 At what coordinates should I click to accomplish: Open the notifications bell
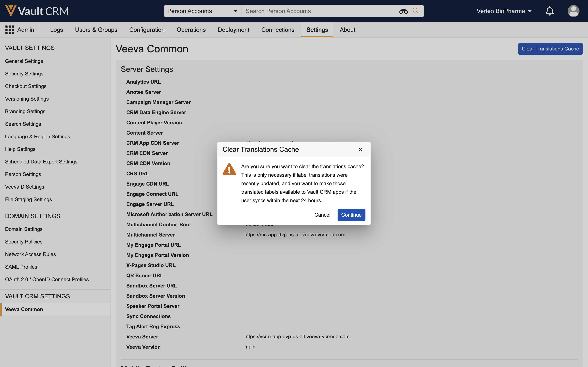tap(549, 11)
